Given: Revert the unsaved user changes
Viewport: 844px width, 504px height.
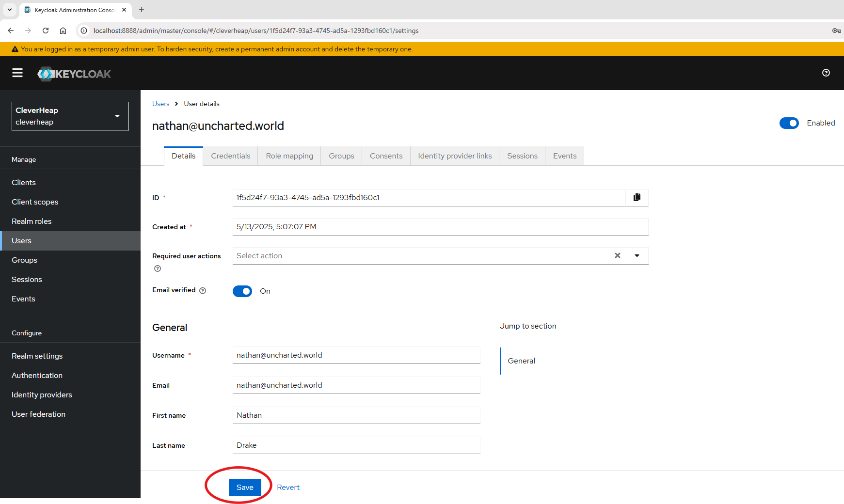Looking at the screenshot, I should pos(288,487).
